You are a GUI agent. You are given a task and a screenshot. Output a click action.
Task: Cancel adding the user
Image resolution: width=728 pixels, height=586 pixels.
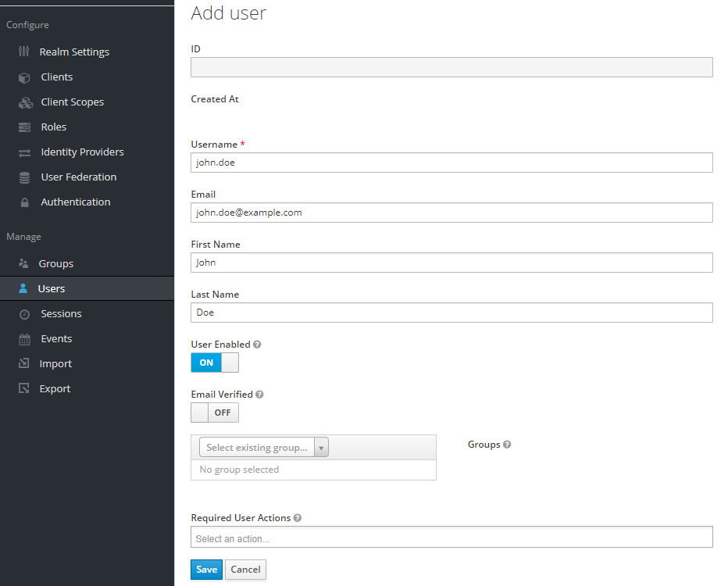(x=245, y=570)
